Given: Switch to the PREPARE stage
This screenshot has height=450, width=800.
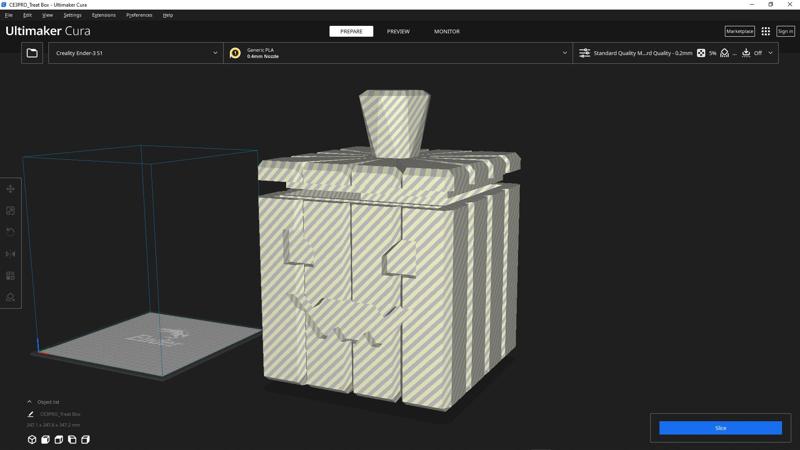Looking at the screenshot, I should click(x=351, y=32).
